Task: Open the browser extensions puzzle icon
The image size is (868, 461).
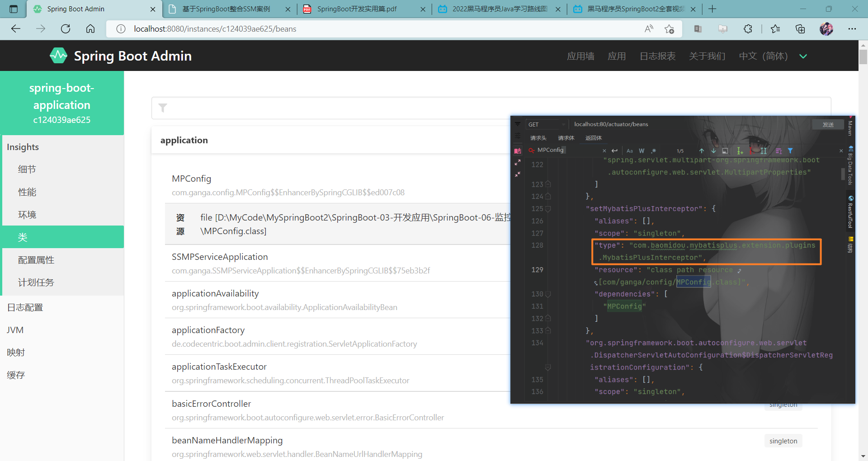Action: [748, 29]
